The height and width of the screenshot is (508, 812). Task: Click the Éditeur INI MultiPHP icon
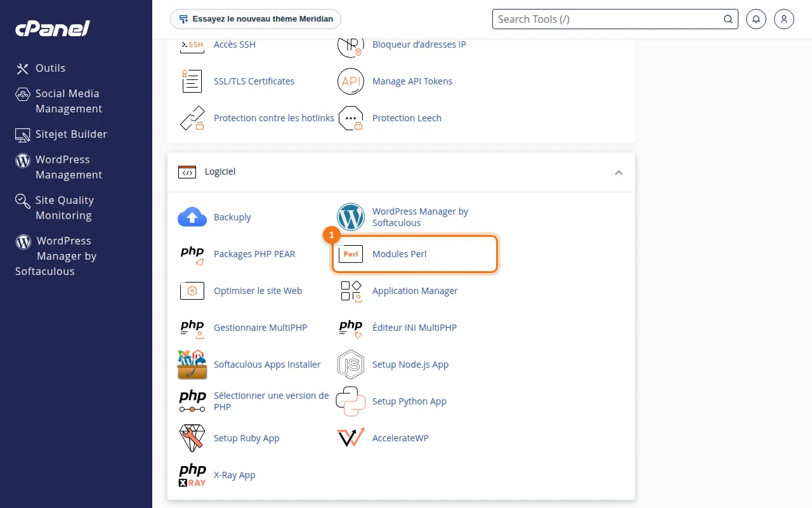(x=351, y=328)
